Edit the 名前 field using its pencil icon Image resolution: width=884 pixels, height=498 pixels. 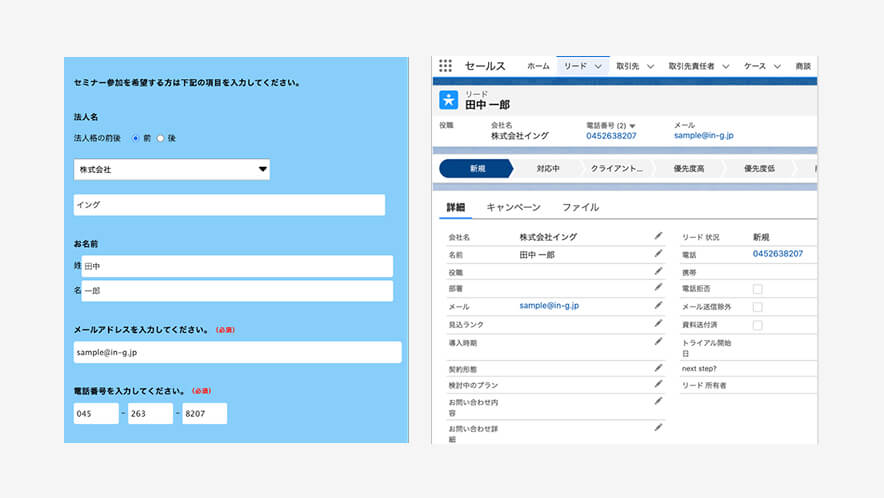(658, 254)
